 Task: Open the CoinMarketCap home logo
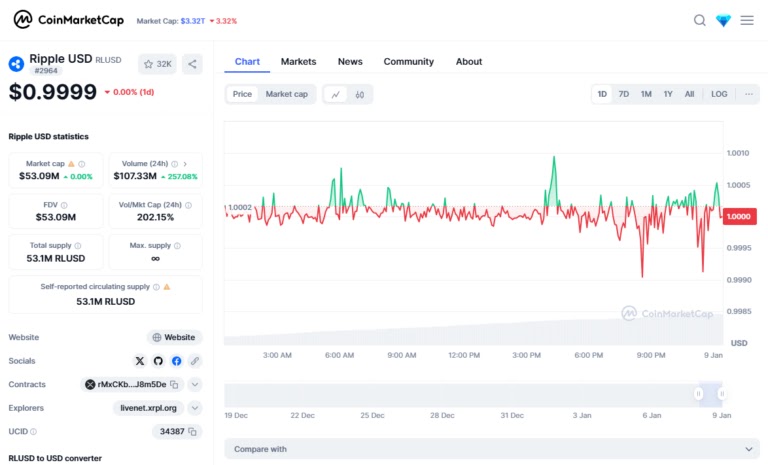(x=69, y=20)
